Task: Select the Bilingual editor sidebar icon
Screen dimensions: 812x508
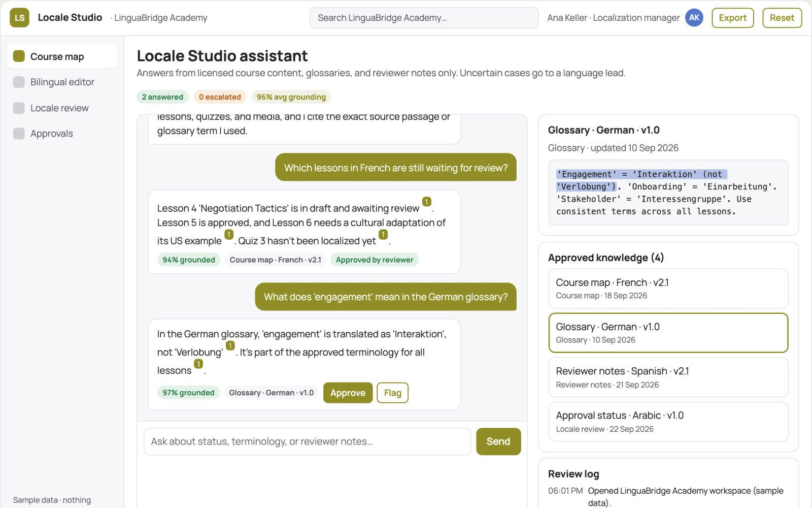Action: [x=19, y=82]
